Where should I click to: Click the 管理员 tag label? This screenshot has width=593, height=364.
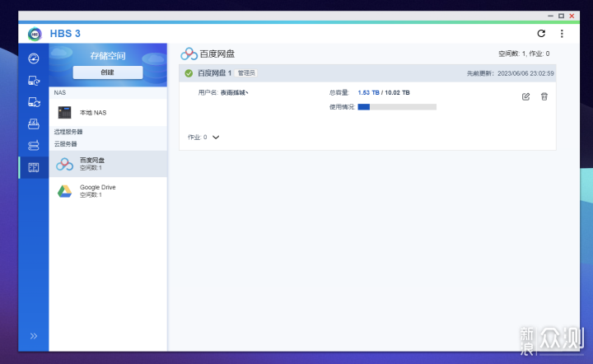[246, 73]
